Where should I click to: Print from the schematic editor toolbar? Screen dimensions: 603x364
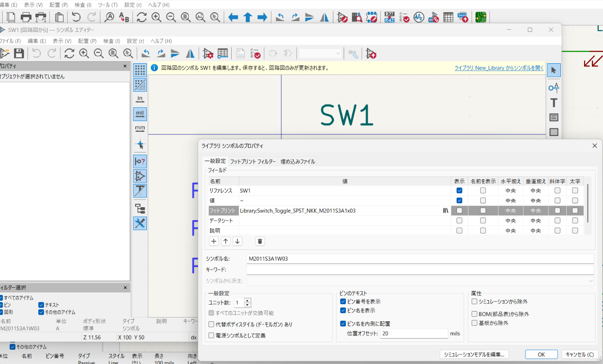[x=26, y=17]
